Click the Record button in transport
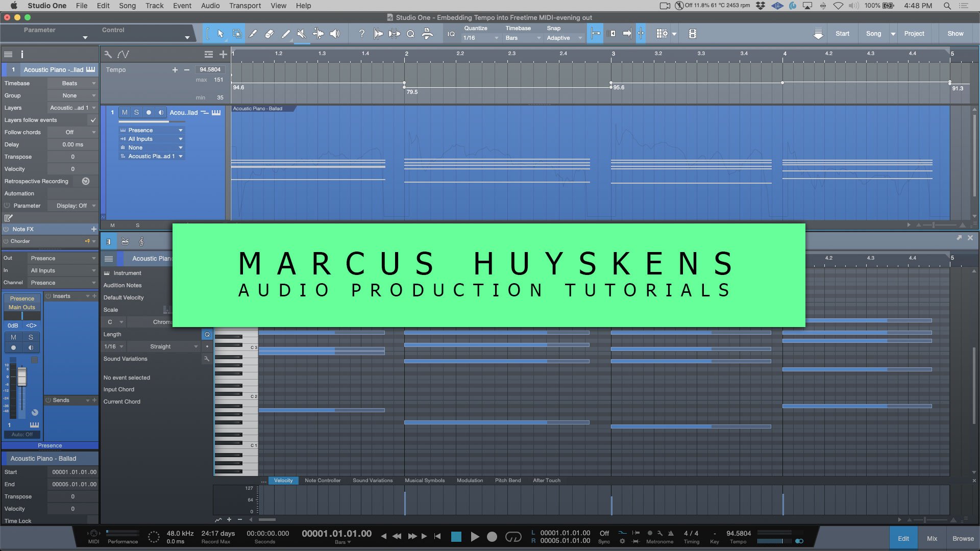 (492, 537)
